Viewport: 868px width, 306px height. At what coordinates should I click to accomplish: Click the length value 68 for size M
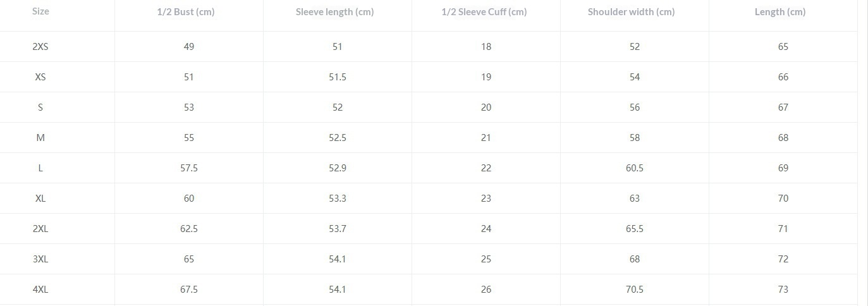[x=783, y=138]
